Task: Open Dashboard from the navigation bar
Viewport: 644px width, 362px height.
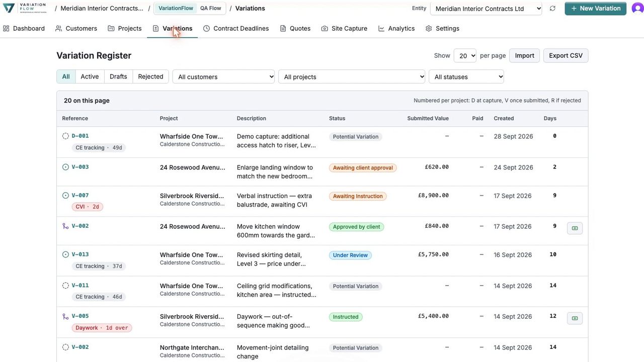Action: 24,28
